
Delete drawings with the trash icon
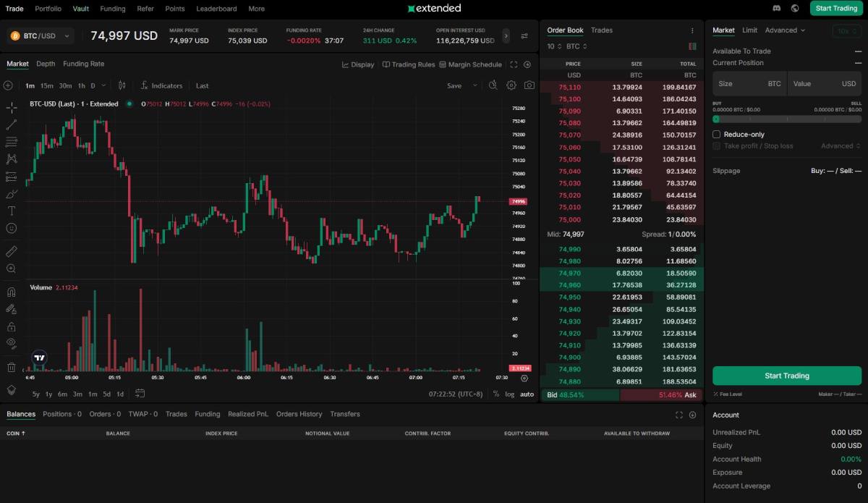[x=12, y=367]
